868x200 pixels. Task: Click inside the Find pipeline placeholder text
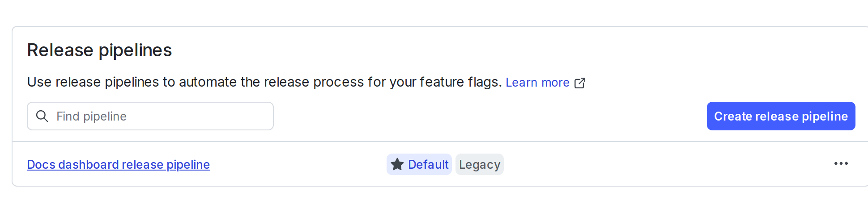coord(91,116)
